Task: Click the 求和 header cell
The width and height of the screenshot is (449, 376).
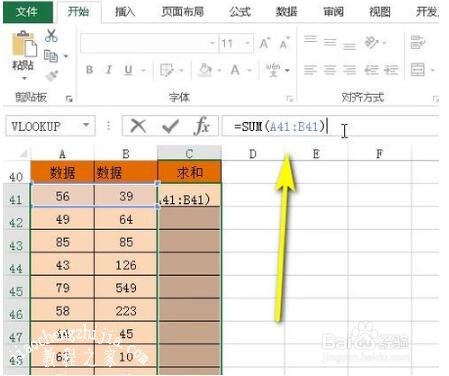Action: (189, 172)
